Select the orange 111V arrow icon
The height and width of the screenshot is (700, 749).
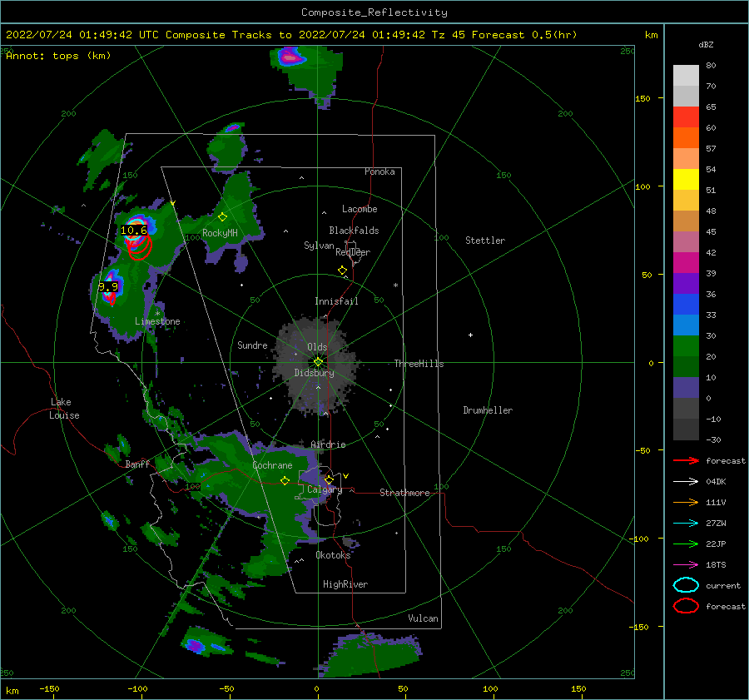coord(686,502)
